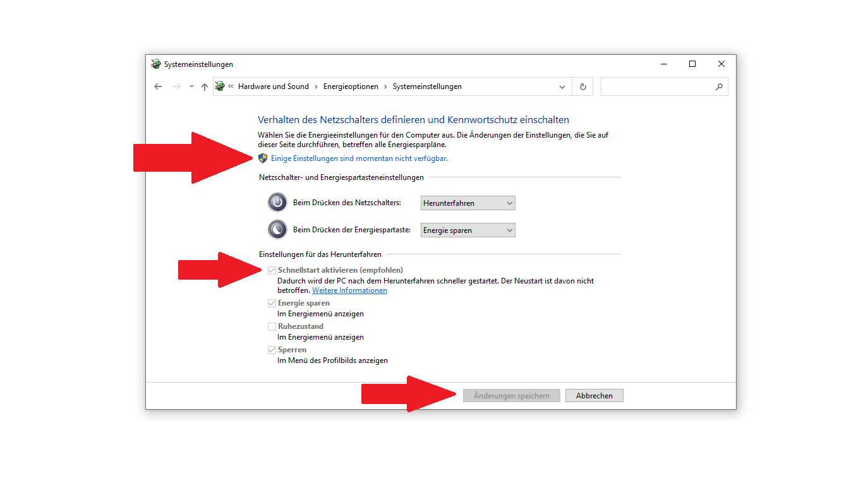Open the Energiespartaste dropdown (Energie sparen)
The height and width of the screenshot is (488, 868).
468,230
